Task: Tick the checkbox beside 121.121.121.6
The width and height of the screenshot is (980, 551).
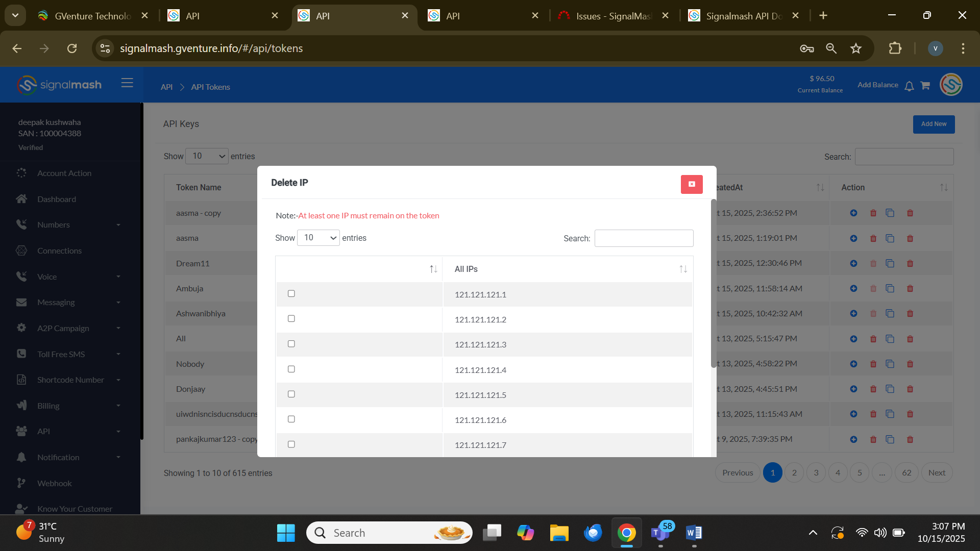Action: 291,419
